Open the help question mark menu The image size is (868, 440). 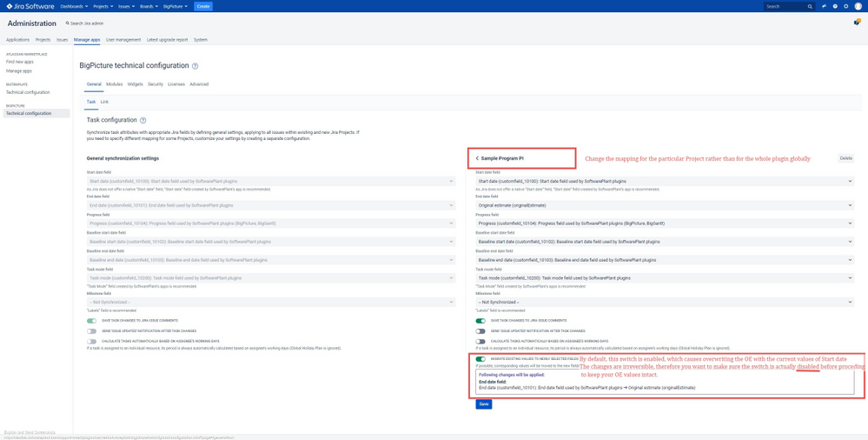click(x=835, y=6)
